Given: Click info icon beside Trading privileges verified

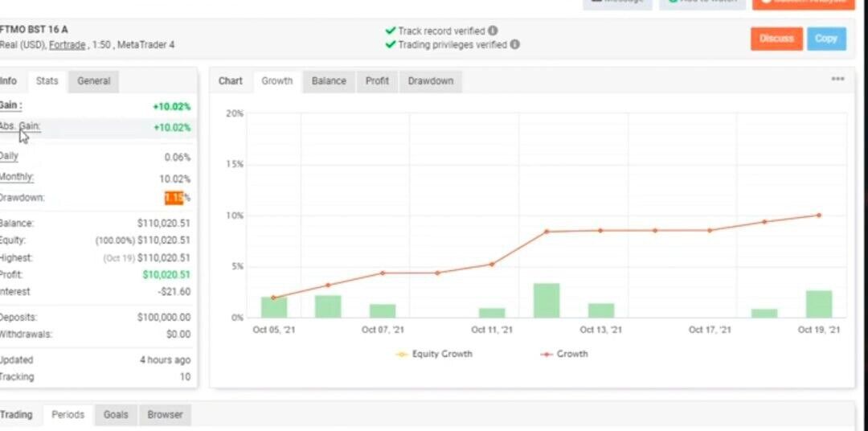Looking at the screenshot, I should click(x=514, y=45).
